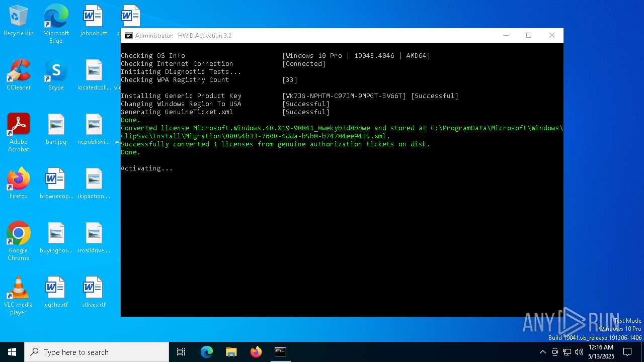
Task: Open the Windows Start menu
Action: (12, 352)
